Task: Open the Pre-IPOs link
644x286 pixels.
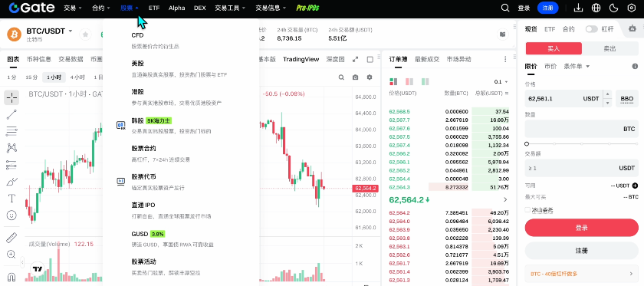Action: pos(307,8)
